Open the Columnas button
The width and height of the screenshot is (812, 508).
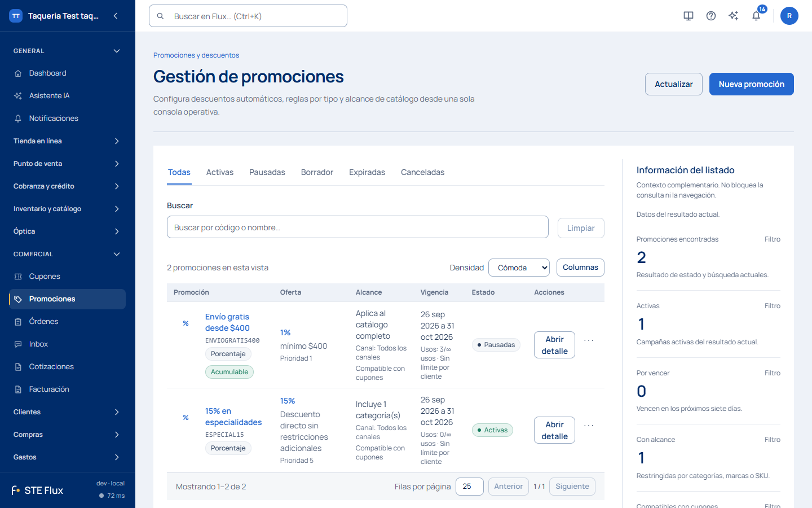(x=580, y=268)
